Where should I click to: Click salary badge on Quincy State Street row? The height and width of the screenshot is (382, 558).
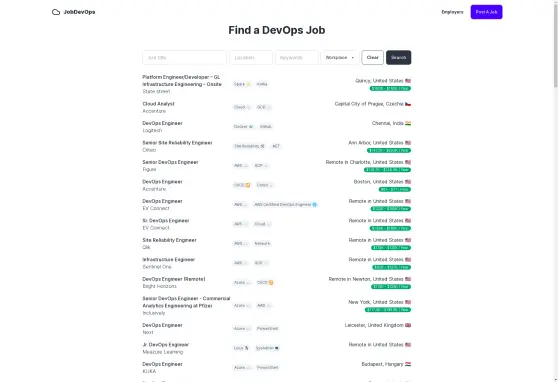[390, 89]
